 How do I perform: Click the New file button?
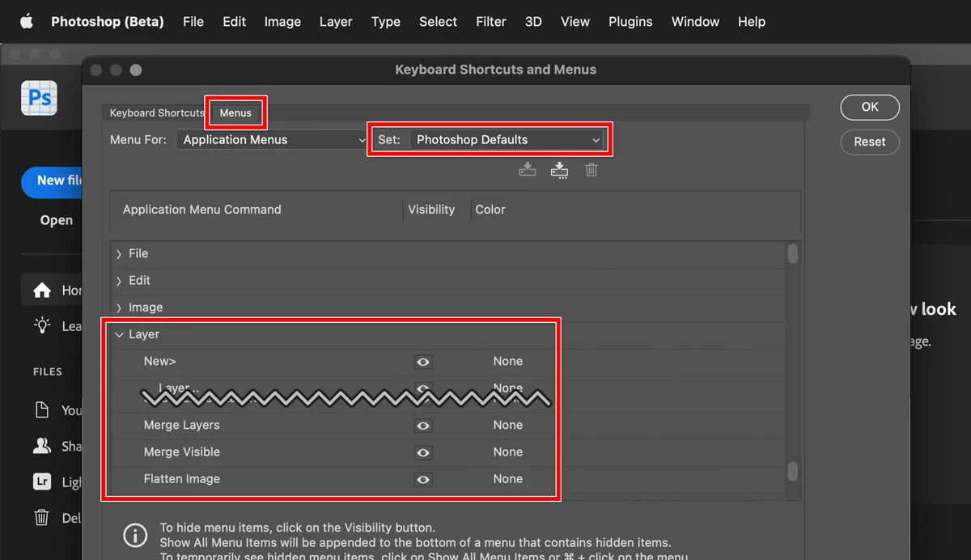(x=53, y=180)
